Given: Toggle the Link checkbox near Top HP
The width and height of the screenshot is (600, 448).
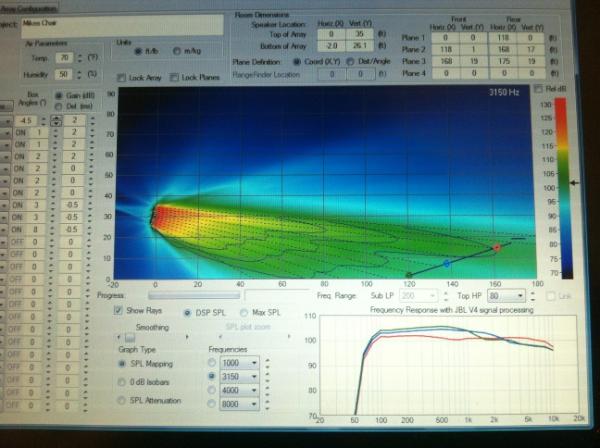Looking at the screenshot, I should click(551, 296).
